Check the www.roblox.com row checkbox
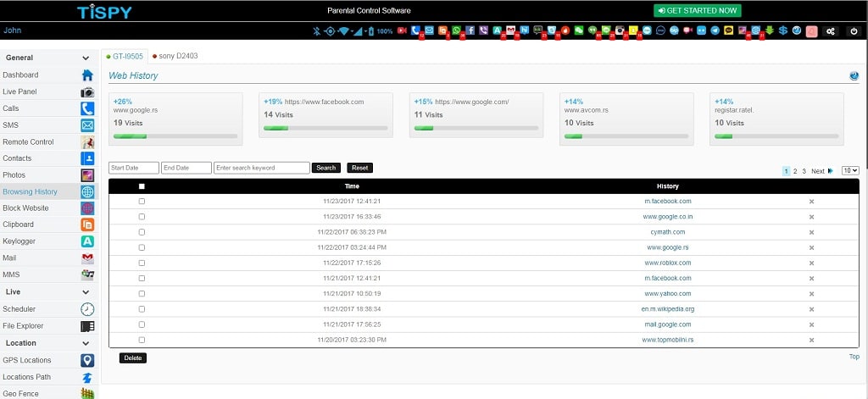868x399 pixels. (x=142, y=263)
